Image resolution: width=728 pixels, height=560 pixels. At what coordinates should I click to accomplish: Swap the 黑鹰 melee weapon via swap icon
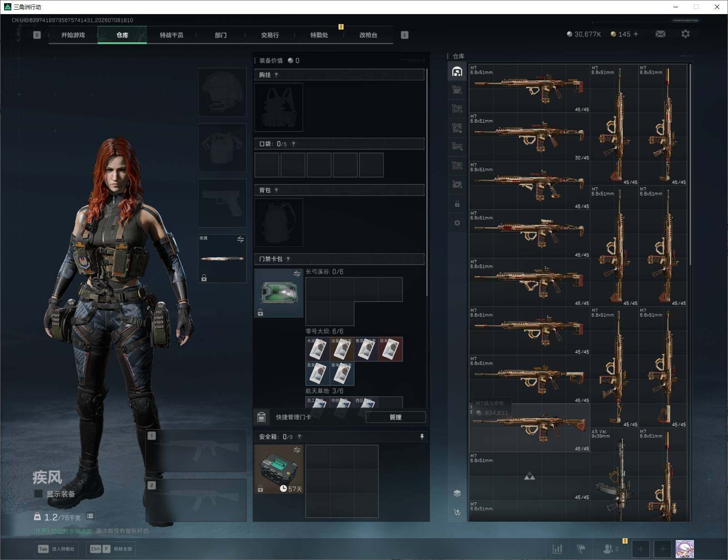pos(240,240)
